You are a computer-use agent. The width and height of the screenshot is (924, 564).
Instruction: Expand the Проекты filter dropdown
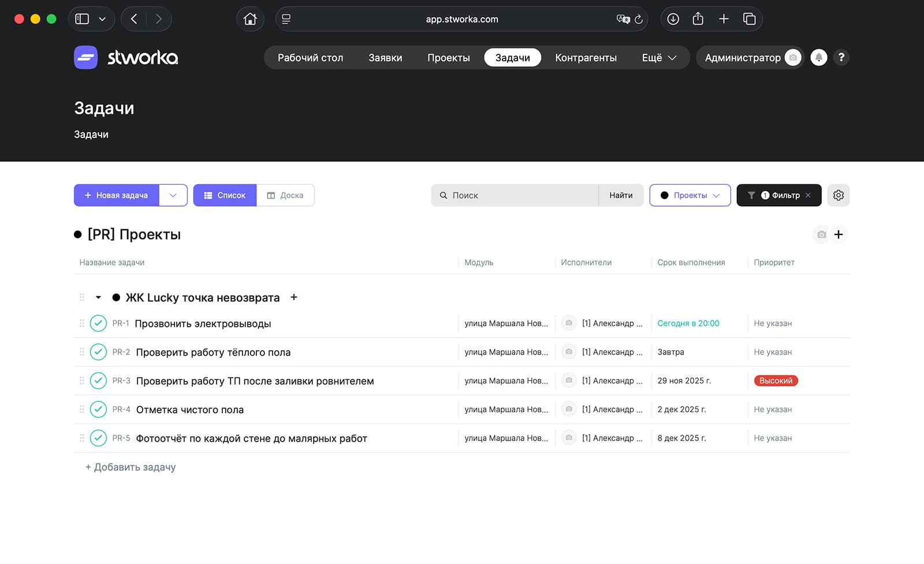690,195
